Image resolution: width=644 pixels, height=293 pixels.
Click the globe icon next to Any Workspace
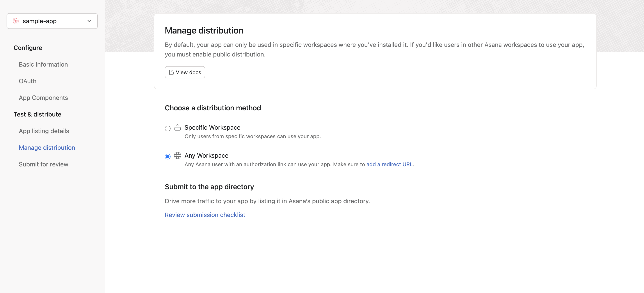click(177, 156)
